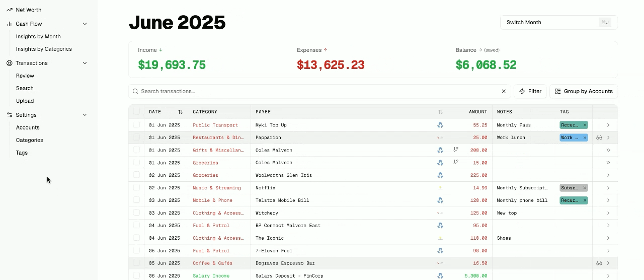Click the Net Worth trend icon
The image size is (644, 280).
pos(9,10)
